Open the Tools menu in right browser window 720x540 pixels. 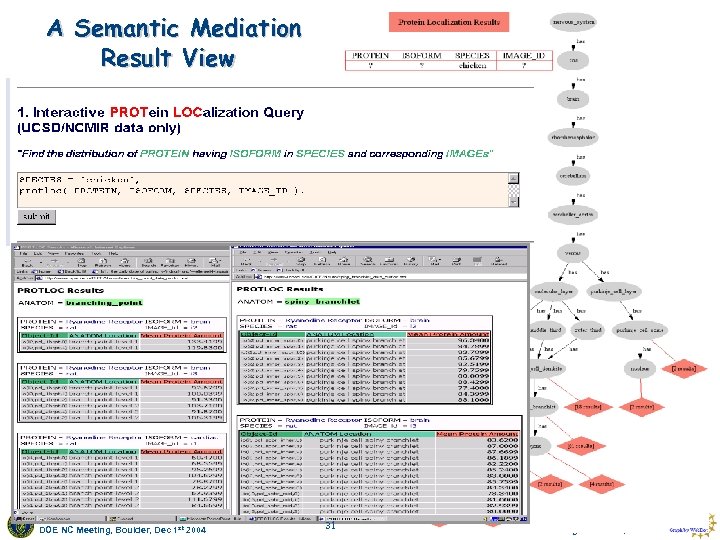(x=315, y=252)
